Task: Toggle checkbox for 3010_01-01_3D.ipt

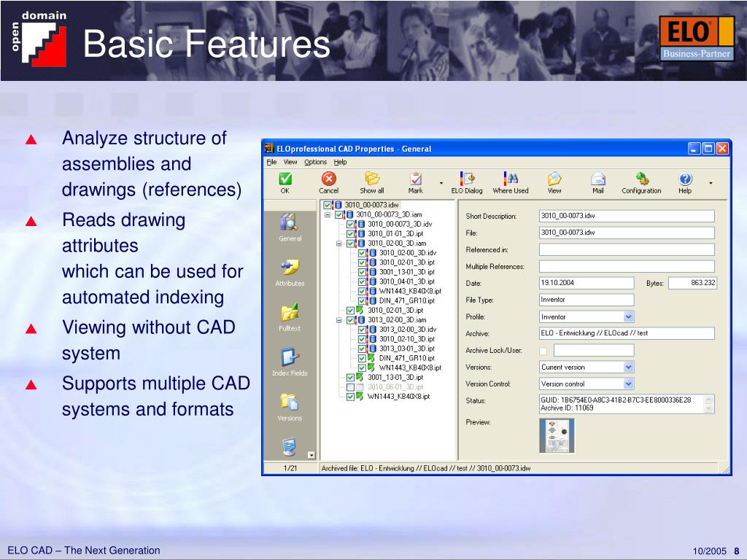Action: pos(350,234)
